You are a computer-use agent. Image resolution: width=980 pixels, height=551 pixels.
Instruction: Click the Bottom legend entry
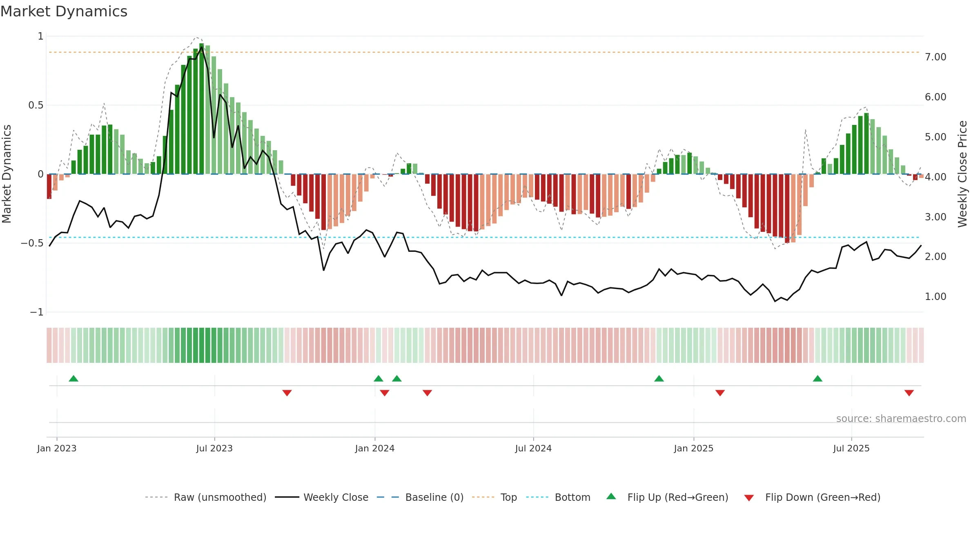tap(558, 497)
